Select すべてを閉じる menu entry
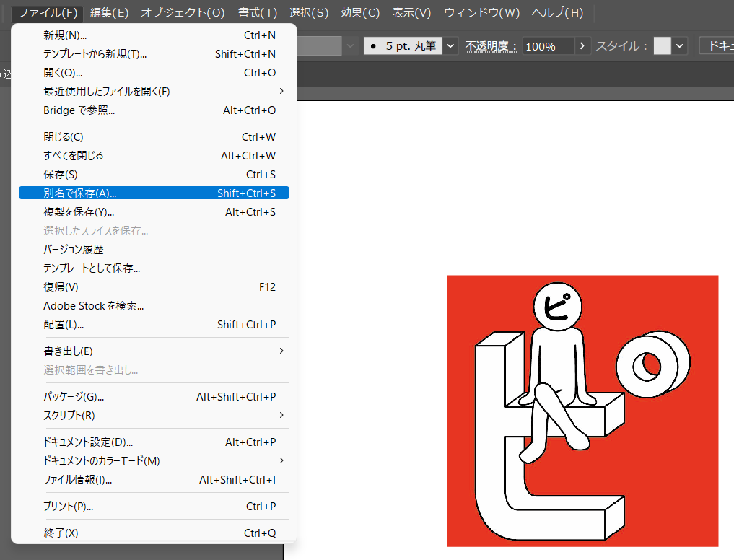The image size is (734, 560). click(x=154, y=155)
